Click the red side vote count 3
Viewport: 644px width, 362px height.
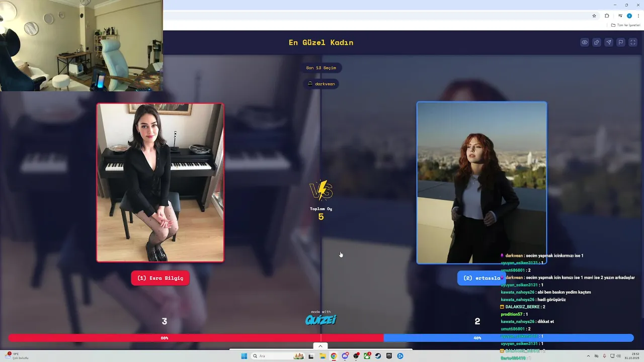(164, 321)
